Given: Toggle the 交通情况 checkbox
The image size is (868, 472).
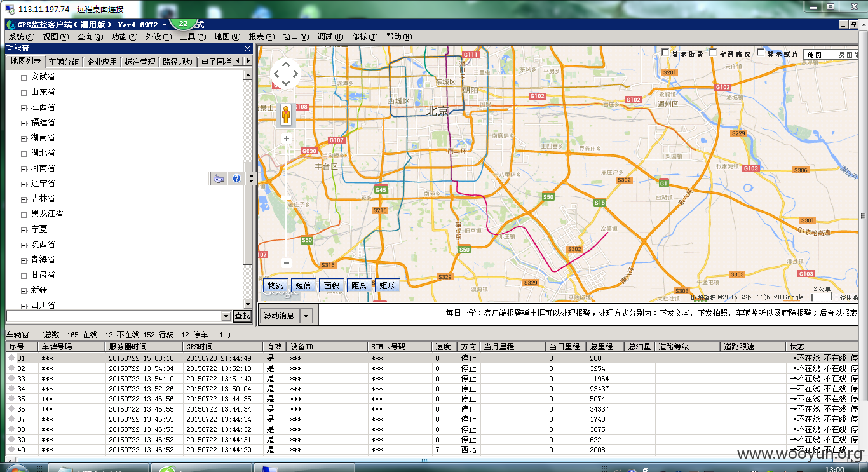Looking at the screenshot, I should [713, 53].
